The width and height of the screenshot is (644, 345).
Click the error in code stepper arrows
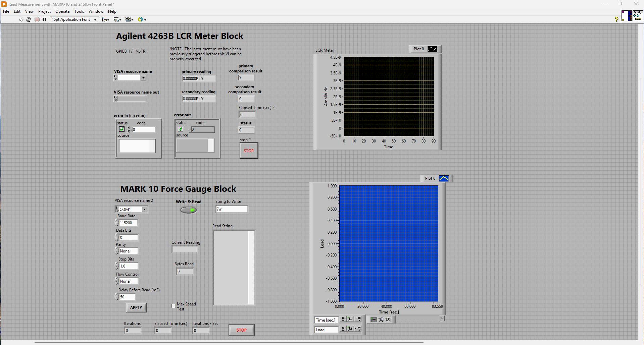[129, 129]
